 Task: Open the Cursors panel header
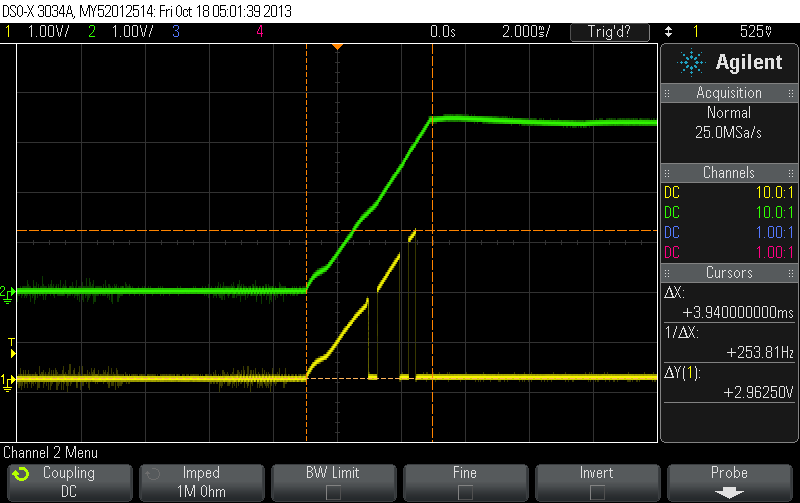pos(729,272)
